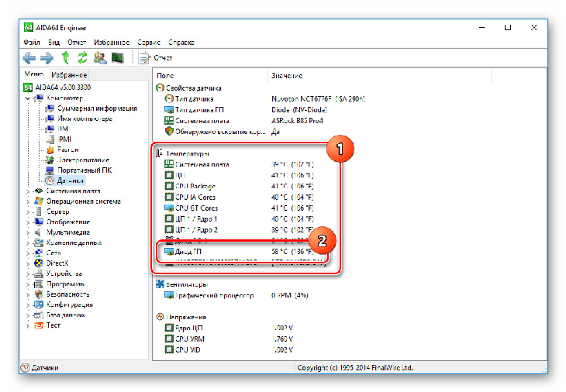
Task: Expand the Отображение tree node
Action: (28, 222)
